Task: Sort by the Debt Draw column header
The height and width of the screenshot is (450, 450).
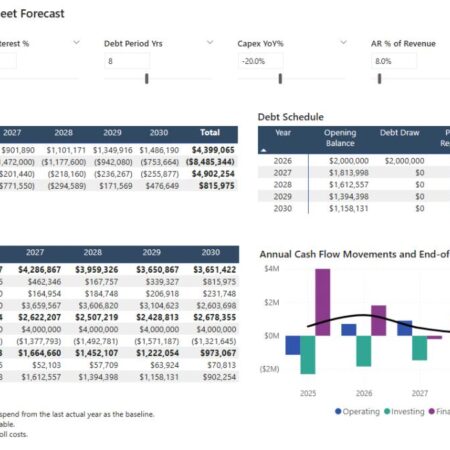Action: click(x=399, y=133)
